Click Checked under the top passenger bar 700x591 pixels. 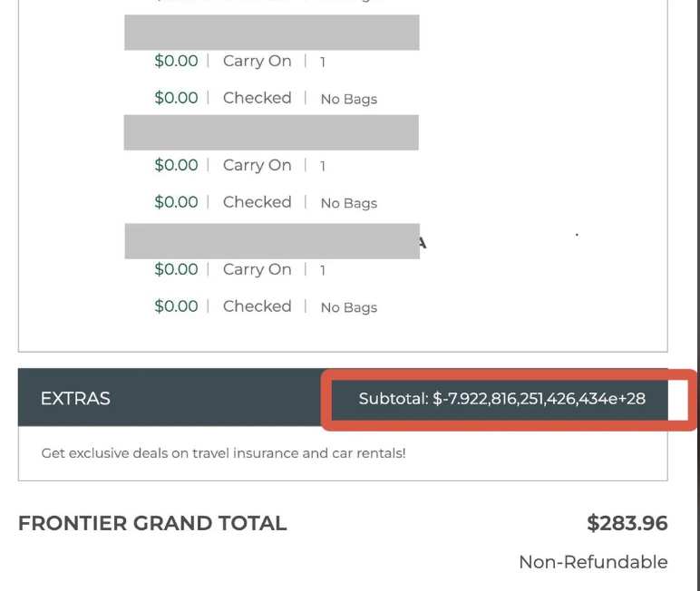257,98
